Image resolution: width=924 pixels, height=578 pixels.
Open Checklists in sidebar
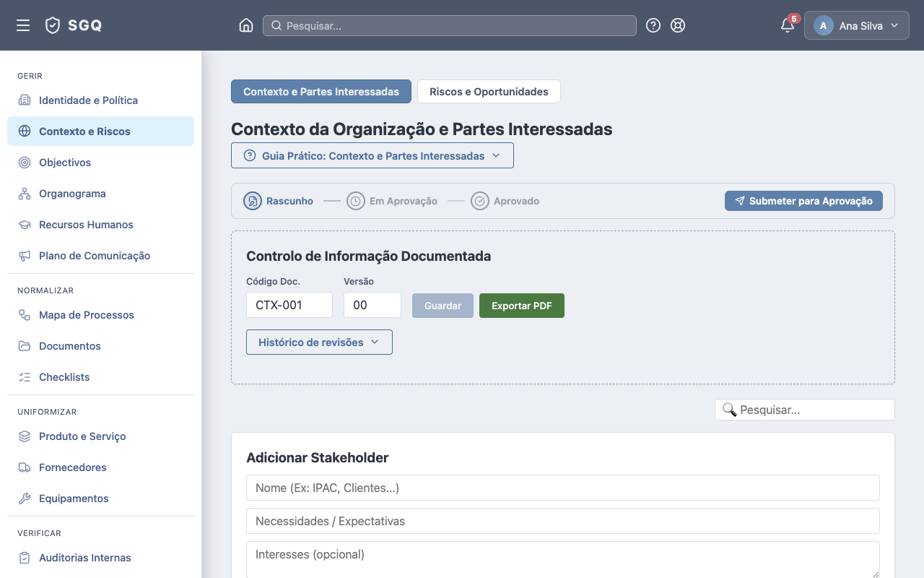tap(100, 376)
